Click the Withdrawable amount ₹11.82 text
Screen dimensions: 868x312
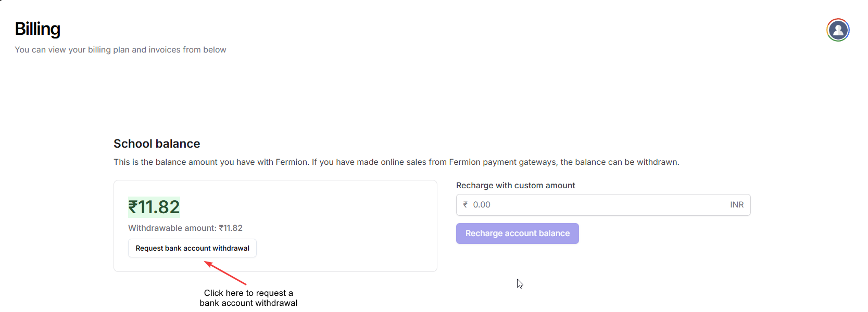(x=185, y=228)
